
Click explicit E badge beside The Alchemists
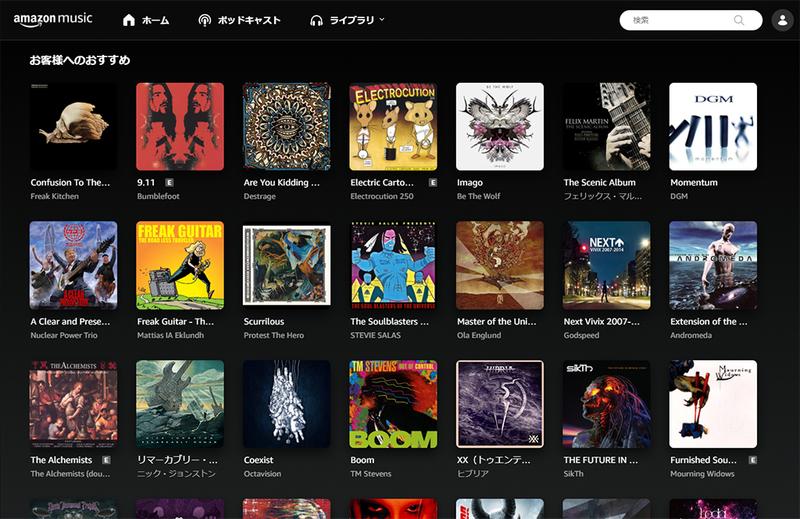tap(106, 460)
